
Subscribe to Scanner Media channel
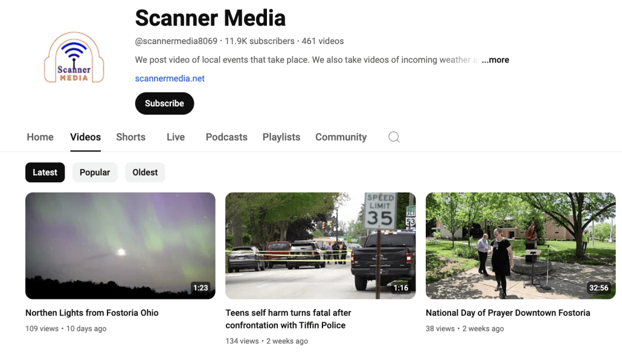tap(164, 103)
